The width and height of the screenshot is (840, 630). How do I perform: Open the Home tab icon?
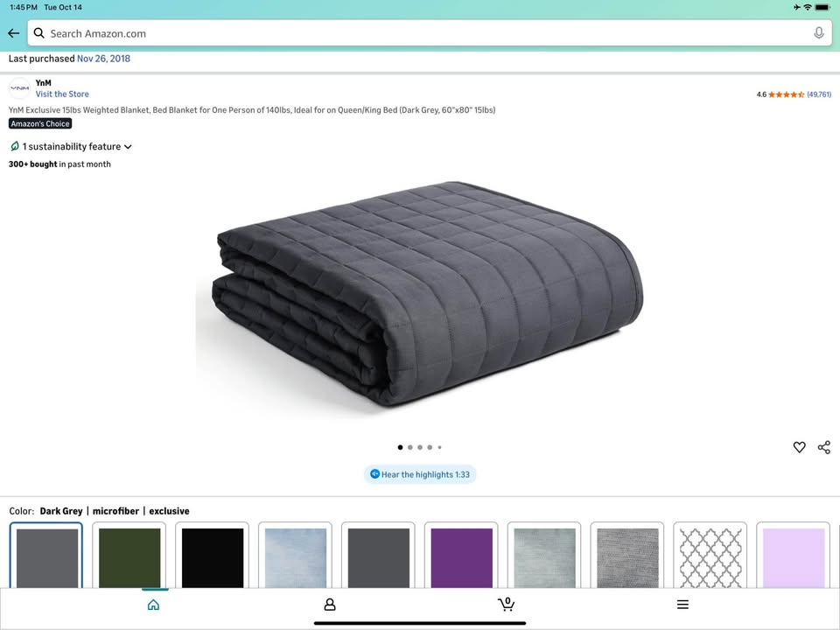(x=154, y=605)
